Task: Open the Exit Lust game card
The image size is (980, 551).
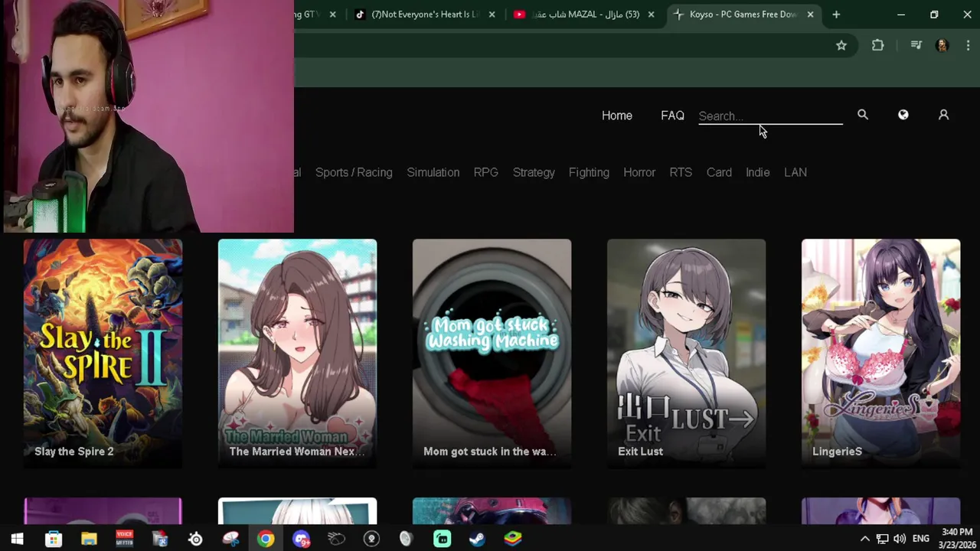Action: (686, 354)
